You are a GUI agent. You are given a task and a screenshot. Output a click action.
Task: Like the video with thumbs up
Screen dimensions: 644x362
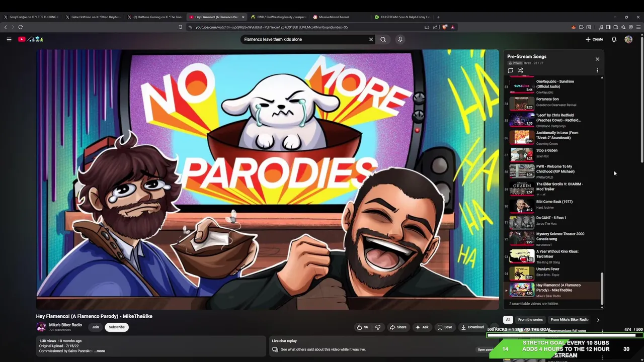(x=362, y=327)
